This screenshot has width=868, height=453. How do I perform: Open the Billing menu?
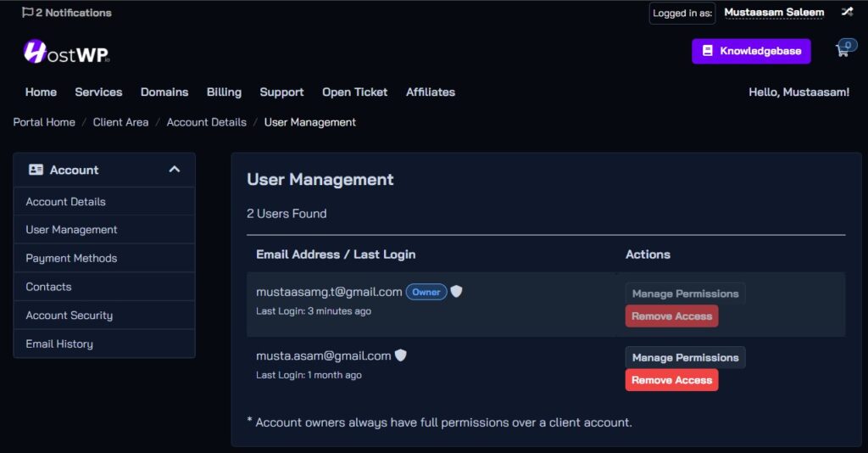pyautogui.click(x=224, y=92)
